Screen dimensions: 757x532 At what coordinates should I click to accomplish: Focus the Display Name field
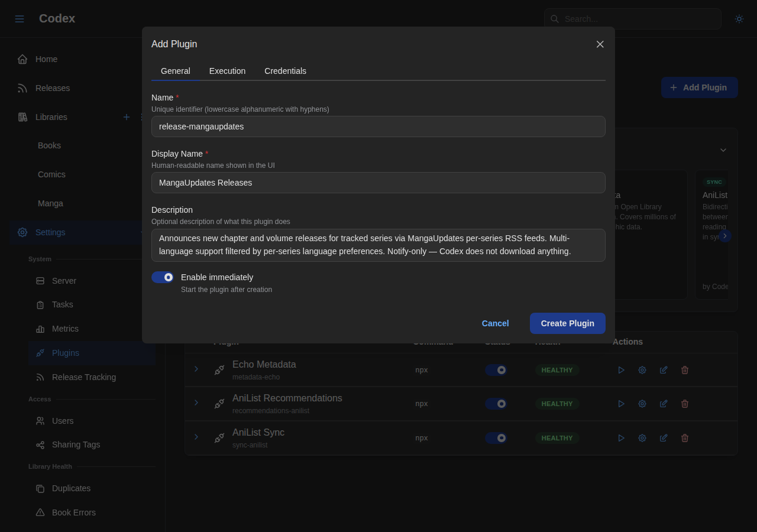[378, 183]
